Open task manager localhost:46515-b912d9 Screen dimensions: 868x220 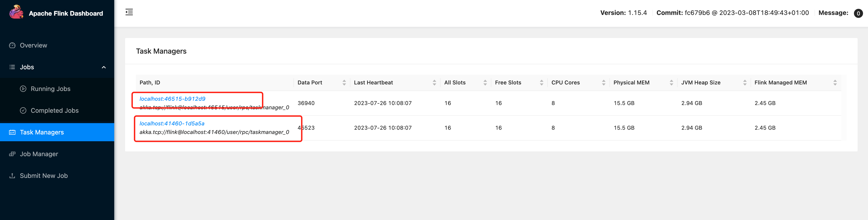(172, 99)
